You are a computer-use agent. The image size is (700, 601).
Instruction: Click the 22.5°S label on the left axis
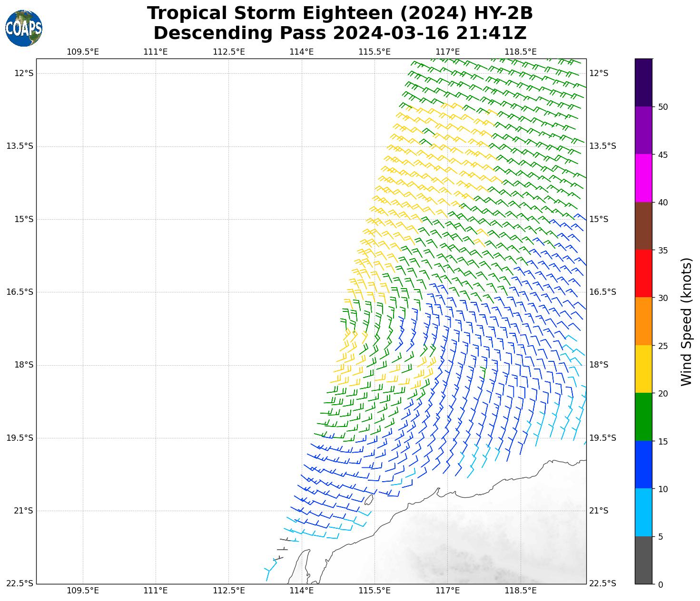20,583
